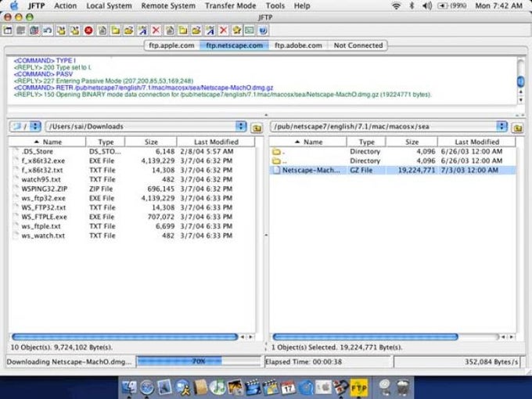This screenshot has width=532, height=399.
Task: Open the Tools menu
Action: point(275,5)
